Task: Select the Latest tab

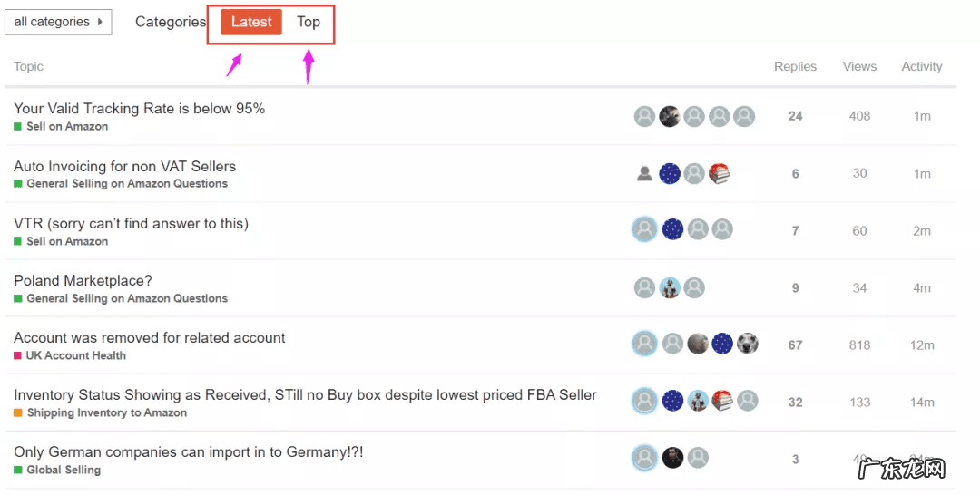Action: (251, 22)
